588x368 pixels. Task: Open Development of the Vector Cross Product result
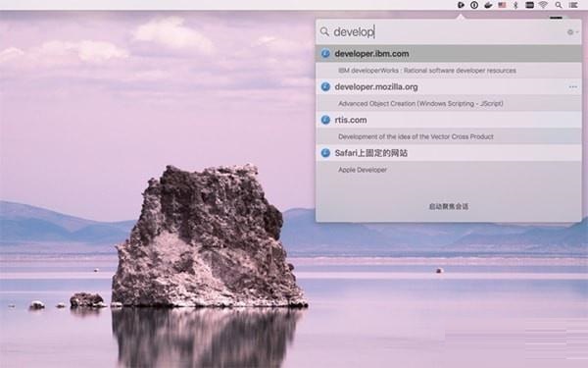tap(449, 136)
